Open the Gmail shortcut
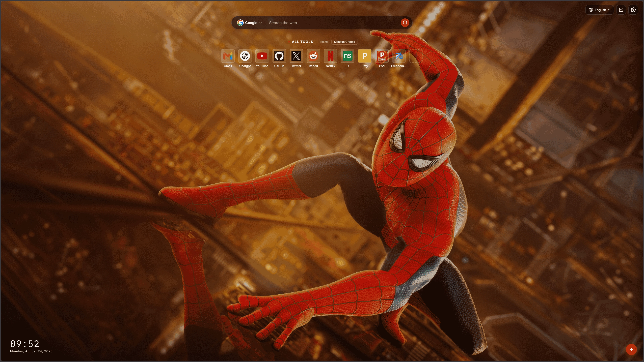The width and height of the screenshot is (644, 362). pos(228,56)
